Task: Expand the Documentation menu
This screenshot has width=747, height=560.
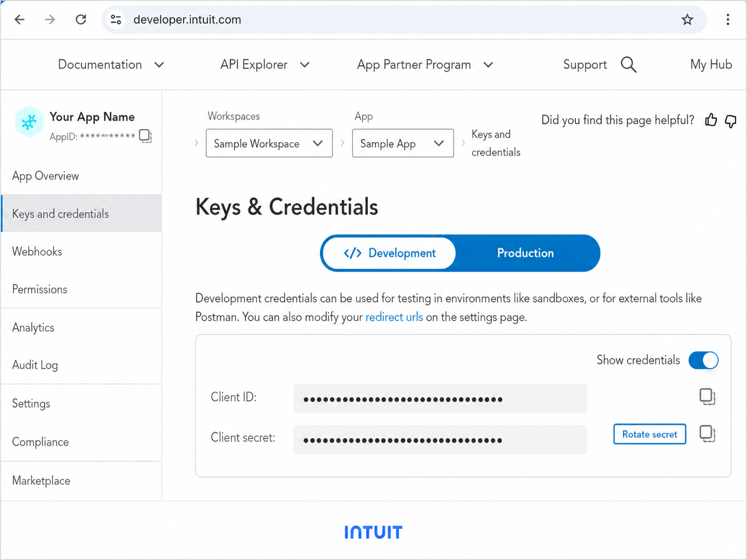Action: tap(111, 64)
